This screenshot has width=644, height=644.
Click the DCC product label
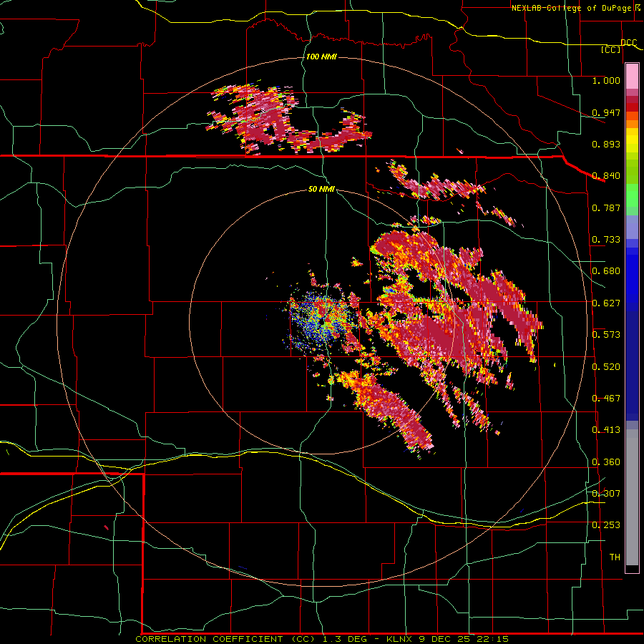[629, 42]
